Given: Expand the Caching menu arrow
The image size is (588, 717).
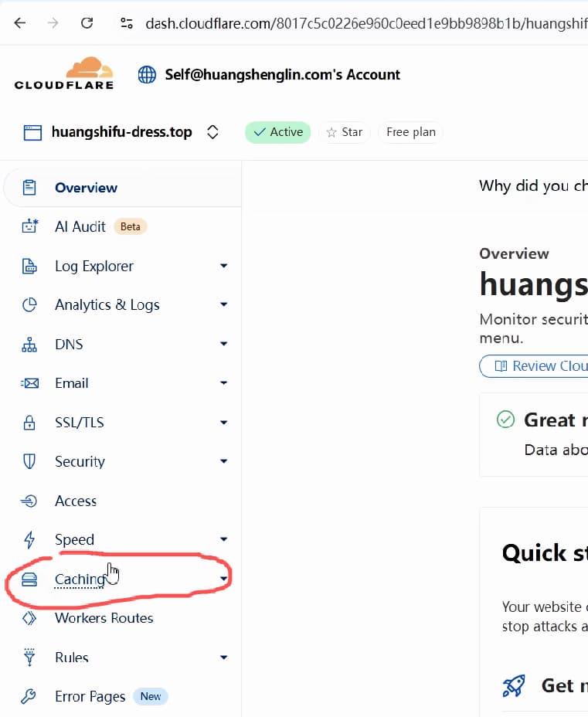Looking at the screenshot, I should click(x=223, y=579).
